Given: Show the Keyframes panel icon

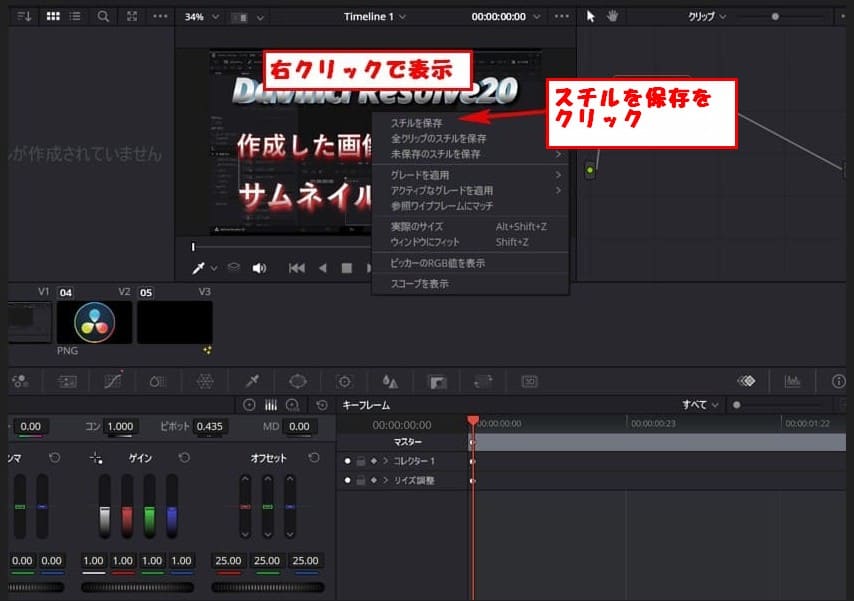Looking at the screenshot, I should coord(746,381).
